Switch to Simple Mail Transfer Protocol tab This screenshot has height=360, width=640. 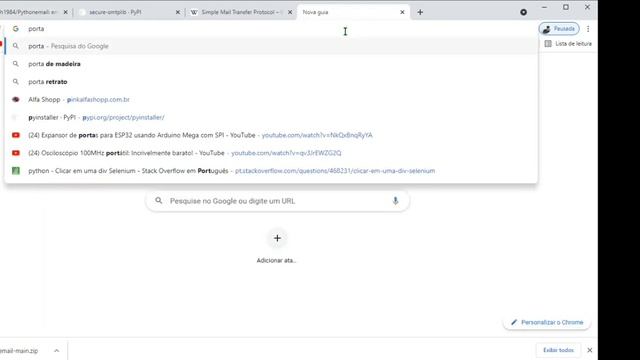click(240, 12)
